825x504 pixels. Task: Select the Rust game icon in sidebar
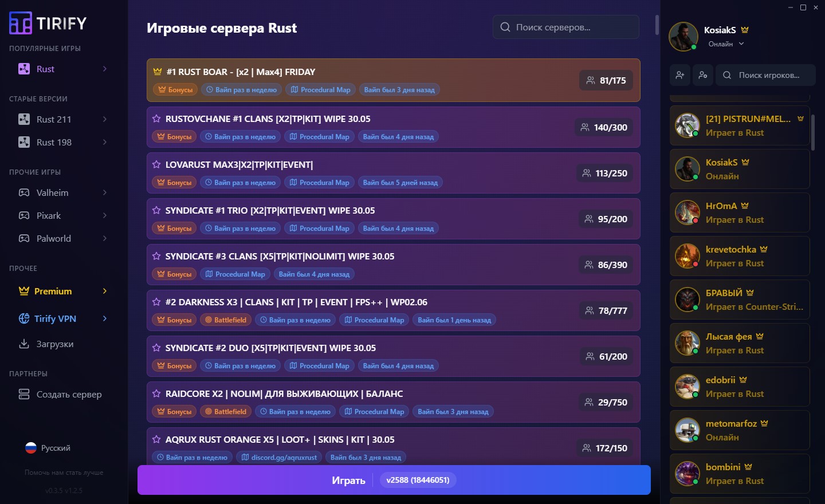pyautogui.click(x=24, y=69)
